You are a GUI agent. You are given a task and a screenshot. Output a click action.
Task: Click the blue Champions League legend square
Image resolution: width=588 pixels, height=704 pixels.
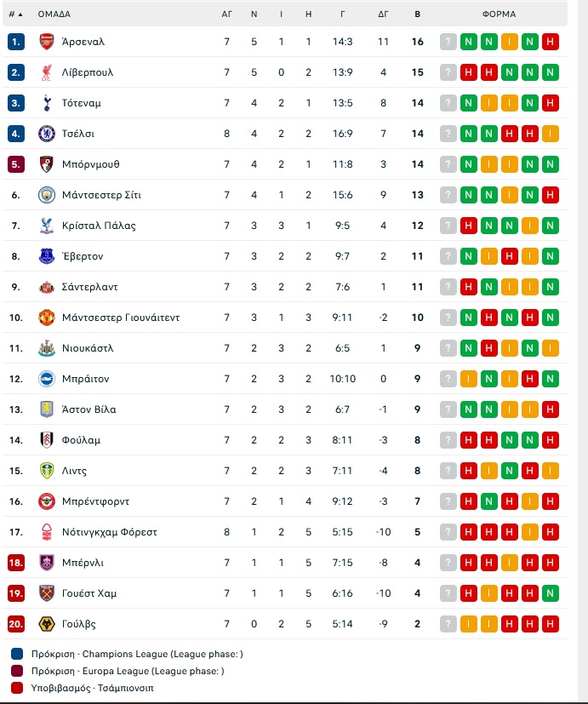click(x=17, y=655)
